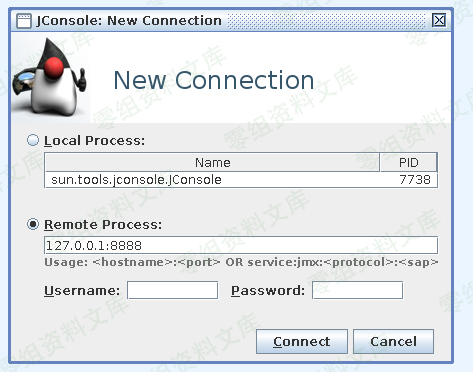Click the JConsole: New Connection title text
Screen dimensions: 473x372
click(129, 21)
